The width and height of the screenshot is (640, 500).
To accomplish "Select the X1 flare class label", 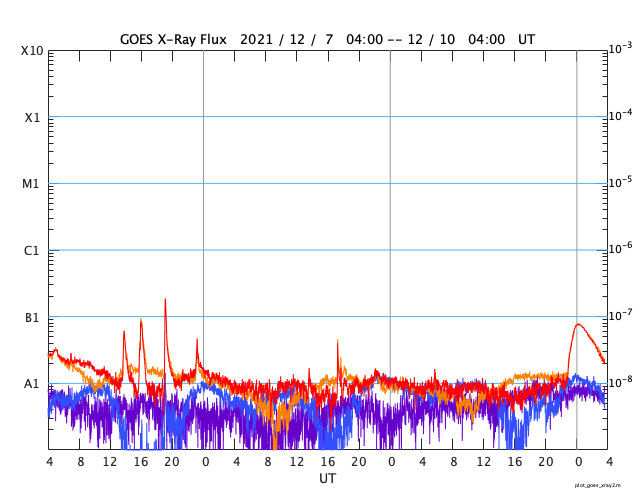I will (32, 118).
